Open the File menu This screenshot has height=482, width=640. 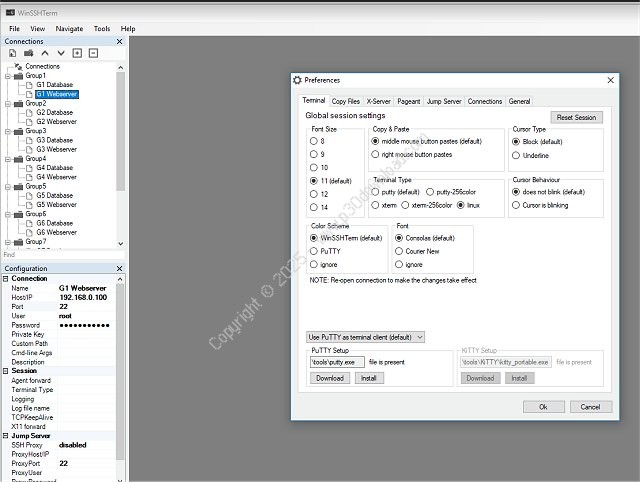pyautogui.click(x=14, y=29)
